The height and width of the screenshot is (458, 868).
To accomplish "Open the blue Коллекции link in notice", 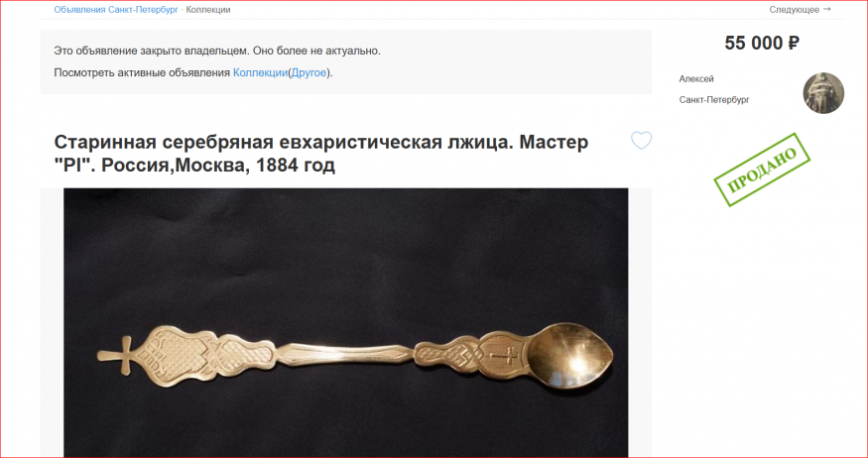I will 260,72.
